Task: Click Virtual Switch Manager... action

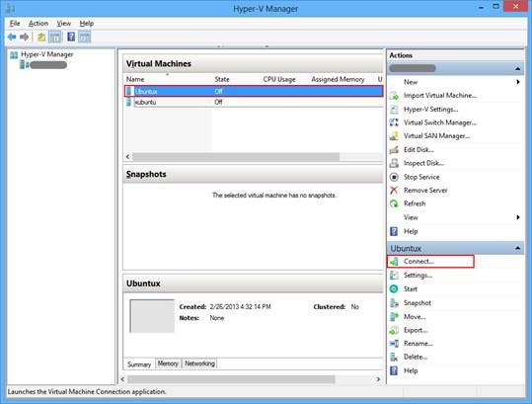Action: click(x=440, y=122)
